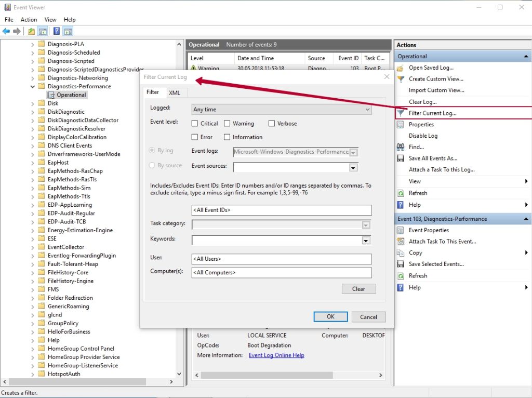The width and height of the screenshot is (532, 398).
Task: Click the Event Properties icon
Action: 401,230
